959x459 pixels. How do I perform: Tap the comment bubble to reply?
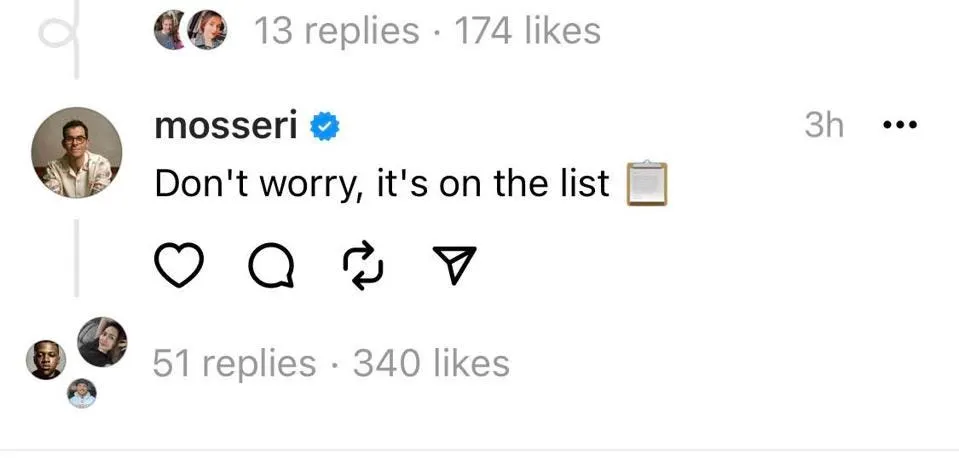pyautogui.click(x=271, y=265)
